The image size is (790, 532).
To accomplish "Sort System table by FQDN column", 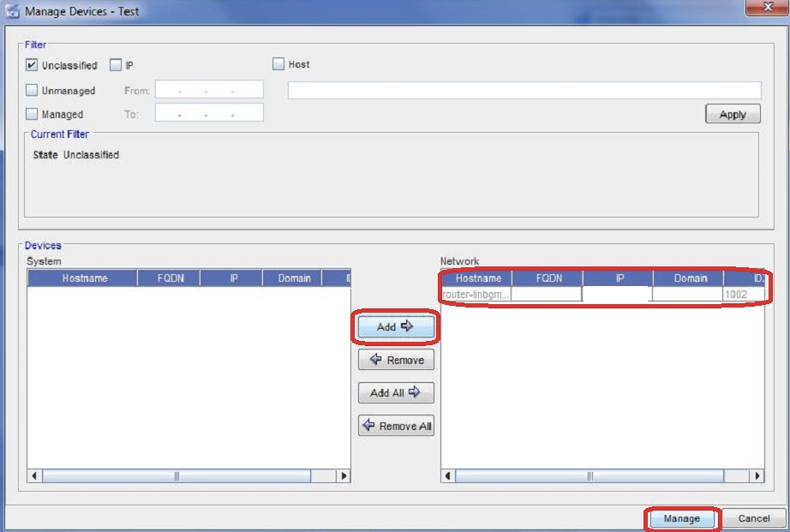I will pos(169,278).
